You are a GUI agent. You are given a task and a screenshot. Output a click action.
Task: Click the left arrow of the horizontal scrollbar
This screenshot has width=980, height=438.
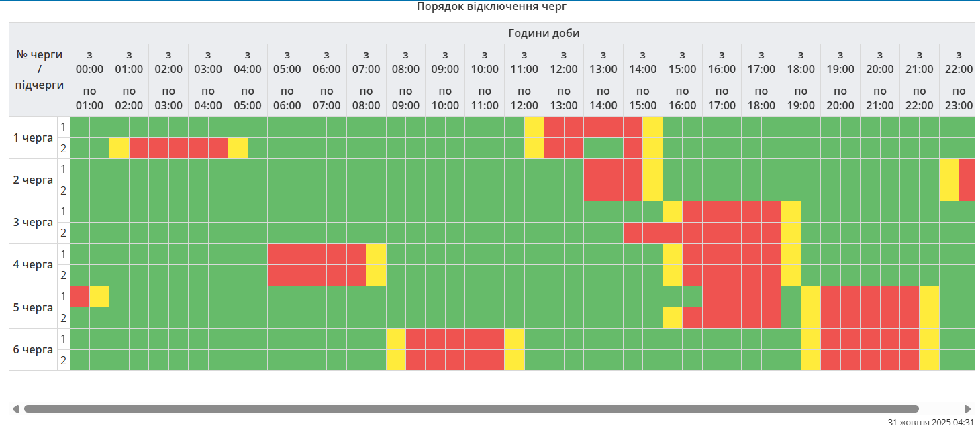point(15,408)
